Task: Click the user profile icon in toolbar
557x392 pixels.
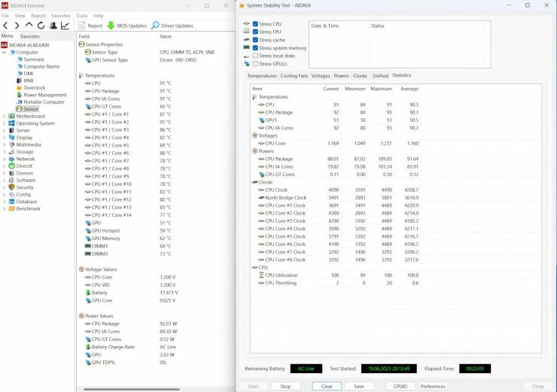Action: [53, 26]
